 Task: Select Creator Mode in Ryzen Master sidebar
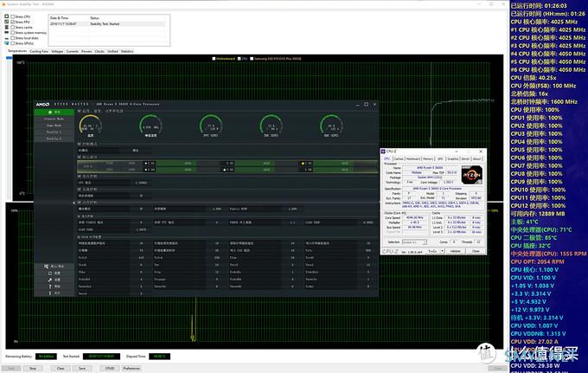click(54, 119)
